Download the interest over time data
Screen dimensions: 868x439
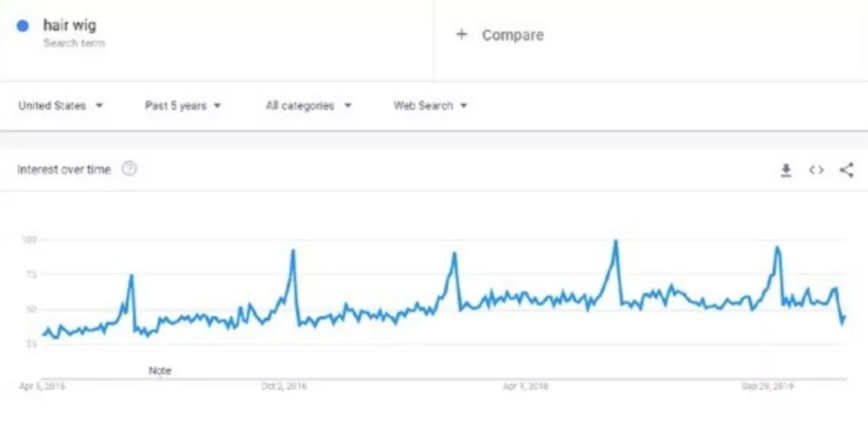point(786,170)
